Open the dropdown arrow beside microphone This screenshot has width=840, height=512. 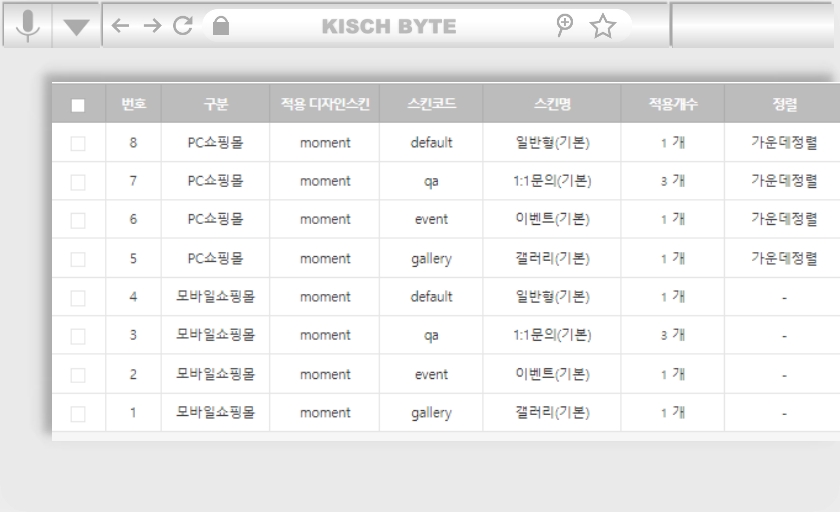[x=76, y=27]
